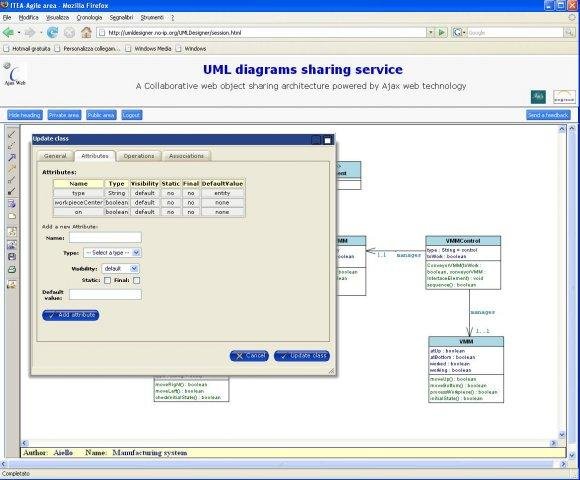Select the workpieceCenter attribute row name
The image size is (580, 480).
click(78, 203)
